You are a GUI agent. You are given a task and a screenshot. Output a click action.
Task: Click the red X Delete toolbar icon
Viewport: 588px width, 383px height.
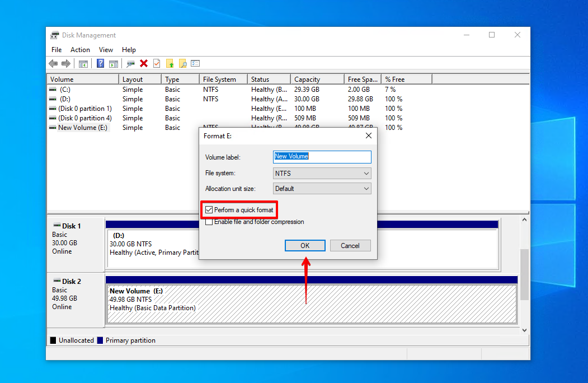144,64
